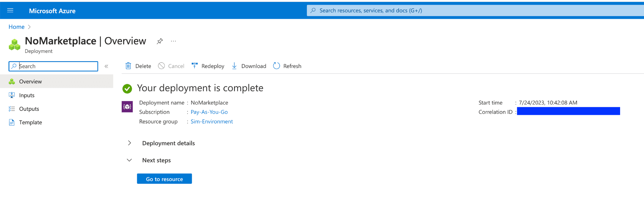Click the Delete trash can icon

(128, 66)
